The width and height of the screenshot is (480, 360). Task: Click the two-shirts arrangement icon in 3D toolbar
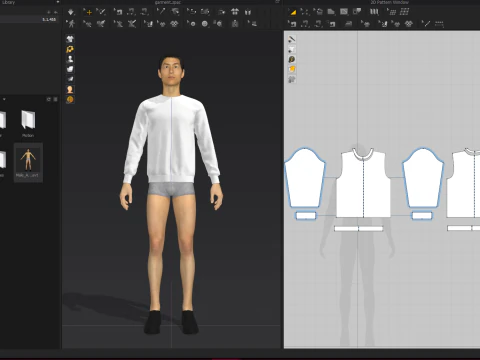[x=235, y=12]
